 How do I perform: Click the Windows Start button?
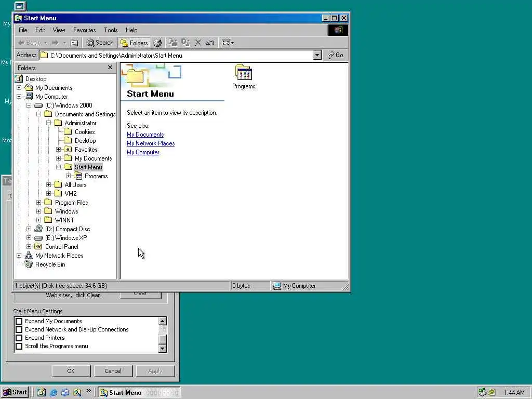click(15, 393)
